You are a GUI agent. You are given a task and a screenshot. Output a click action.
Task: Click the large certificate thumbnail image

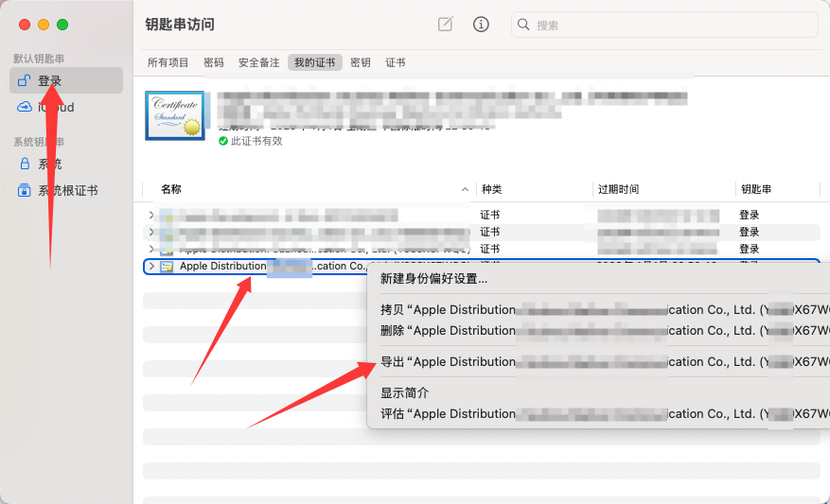[x=174, y=115]
